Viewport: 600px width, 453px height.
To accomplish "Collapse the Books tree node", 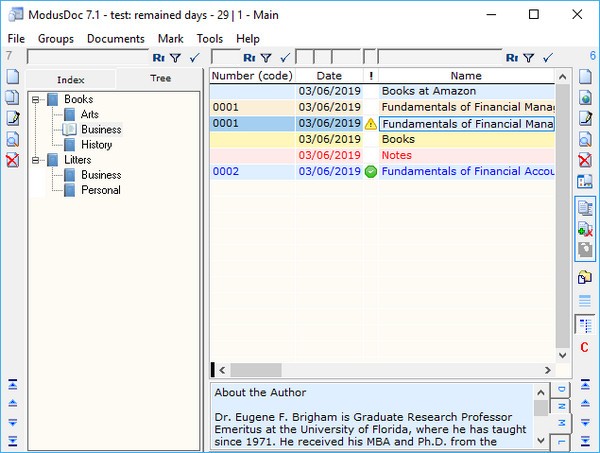I will (x=36, y=100).
